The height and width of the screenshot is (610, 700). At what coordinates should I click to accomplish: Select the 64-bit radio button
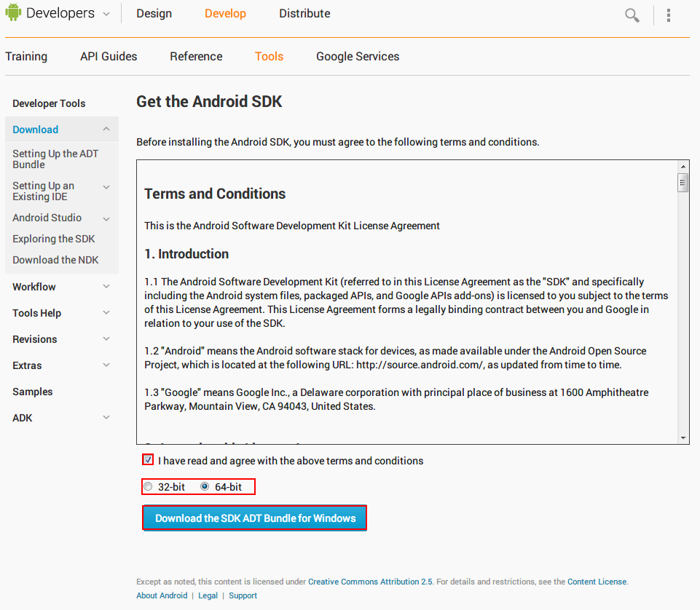click(205, 486)
